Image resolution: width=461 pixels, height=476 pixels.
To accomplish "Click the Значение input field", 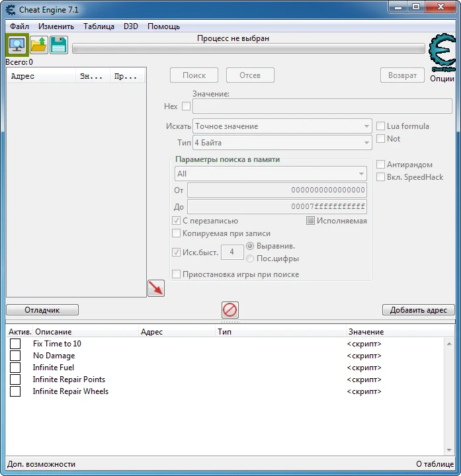I will point(322,106).
